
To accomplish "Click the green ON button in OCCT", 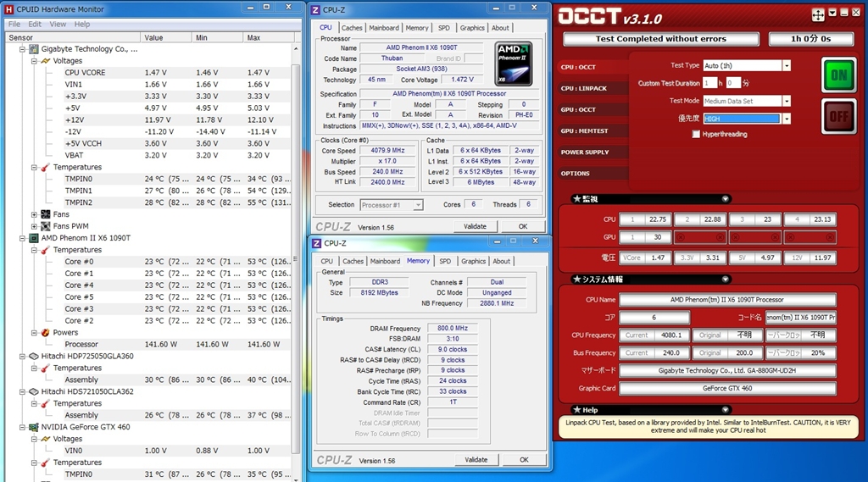I will click(838, 75).
